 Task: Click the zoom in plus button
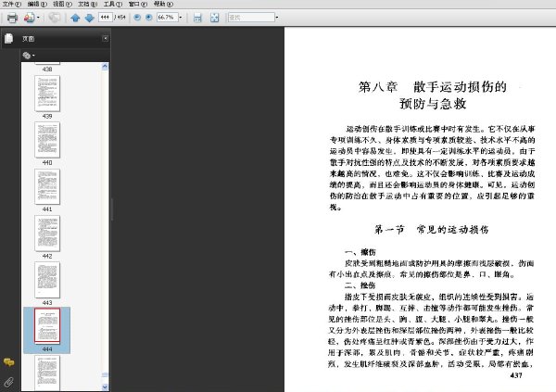click(x=149, y=18)
